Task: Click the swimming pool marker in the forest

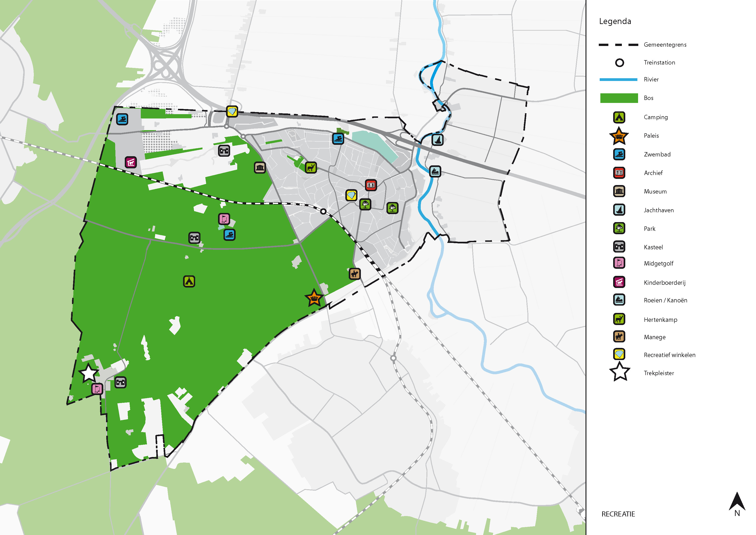Action: [229, 235]
